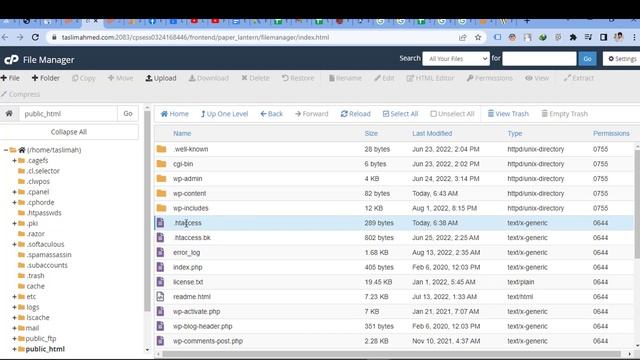Open the .well-known folder icon
Viewport: 640px width, 360px height.
[x=162, y=149]
